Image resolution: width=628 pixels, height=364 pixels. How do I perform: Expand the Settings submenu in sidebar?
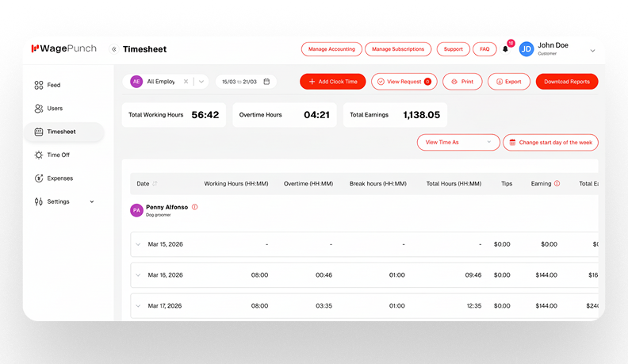coord(91,201)
